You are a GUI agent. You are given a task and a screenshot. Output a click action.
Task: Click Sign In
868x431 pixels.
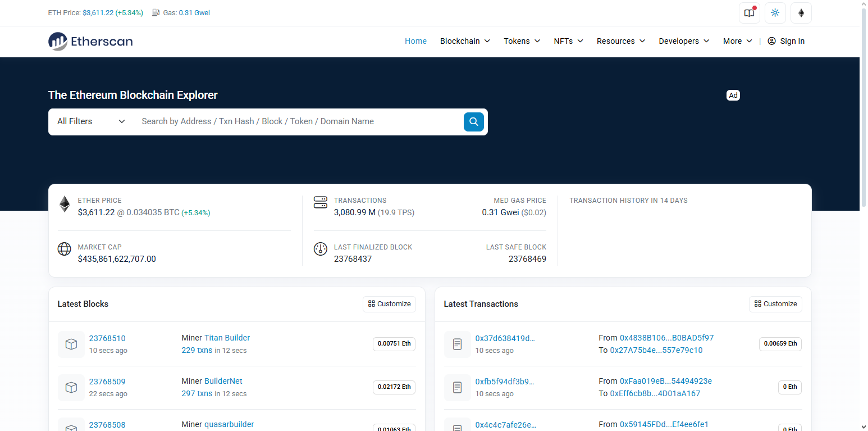(x=786, y=41)
